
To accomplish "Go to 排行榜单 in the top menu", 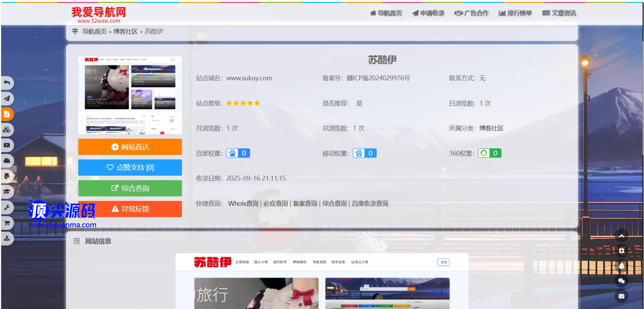I will coord(515,13).
